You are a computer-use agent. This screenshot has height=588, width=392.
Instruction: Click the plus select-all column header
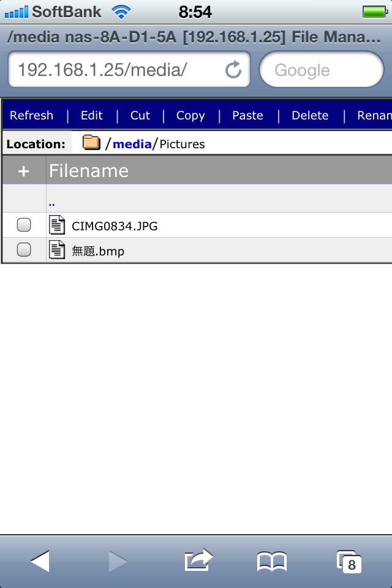[x=23, y=171]
